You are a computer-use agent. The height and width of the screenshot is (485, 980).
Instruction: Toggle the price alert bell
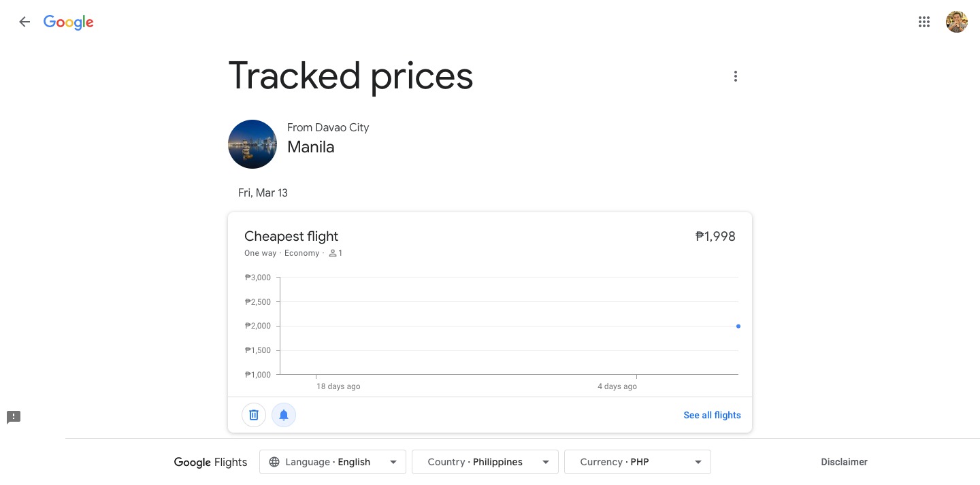coord(284,415)
